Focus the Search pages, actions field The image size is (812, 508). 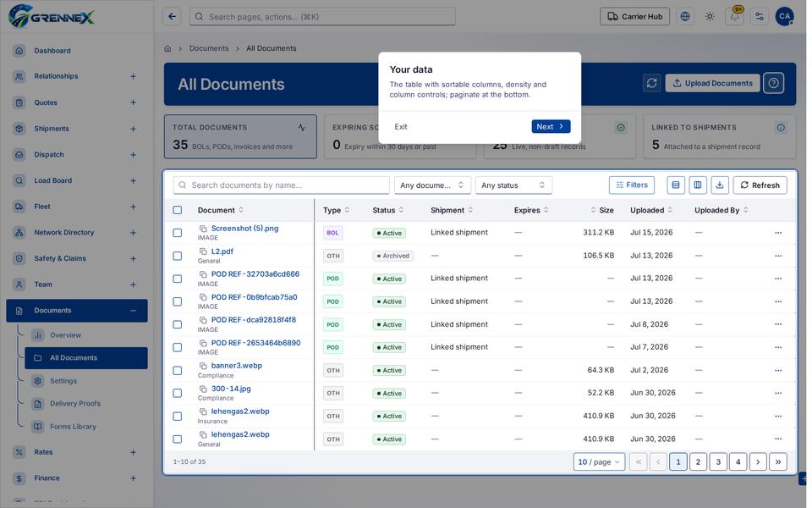[x=322, y=17]
